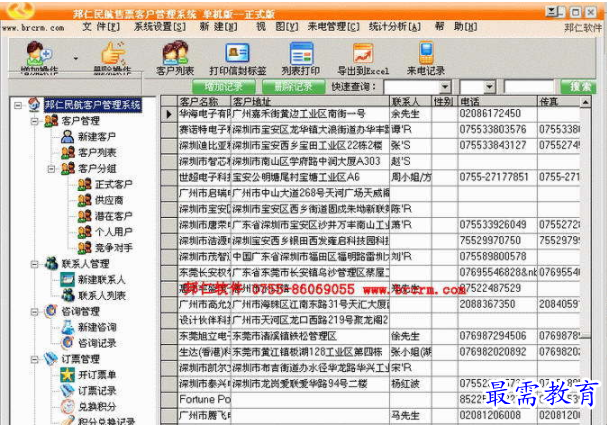
Task: Click phone cell 0755-27177851
Action: point(497,177)
